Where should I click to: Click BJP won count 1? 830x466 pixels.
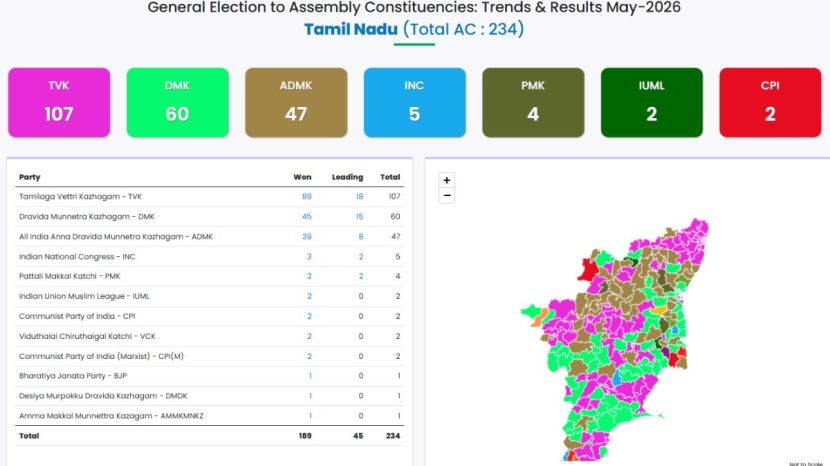310,376
